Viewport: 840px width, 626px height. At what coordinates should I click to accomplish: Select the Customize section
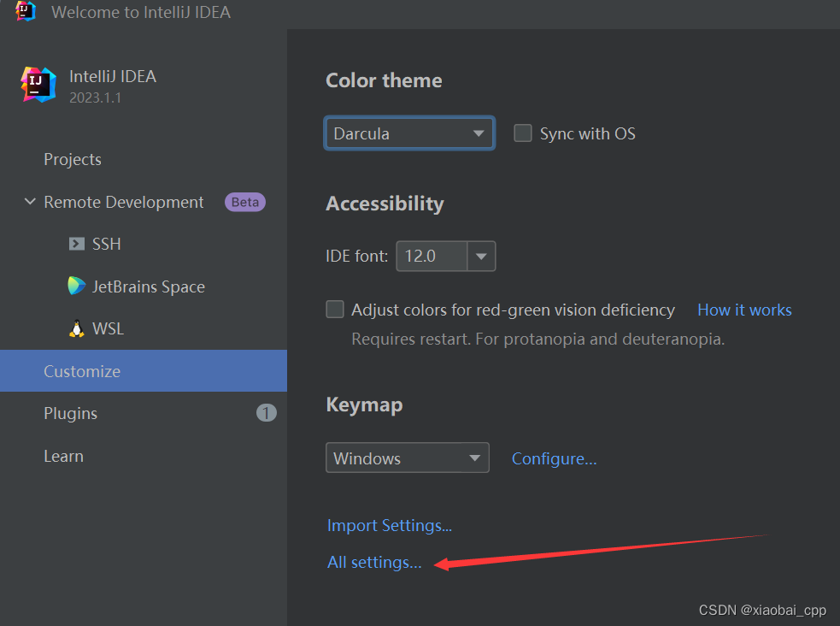(x=144, y=371)
